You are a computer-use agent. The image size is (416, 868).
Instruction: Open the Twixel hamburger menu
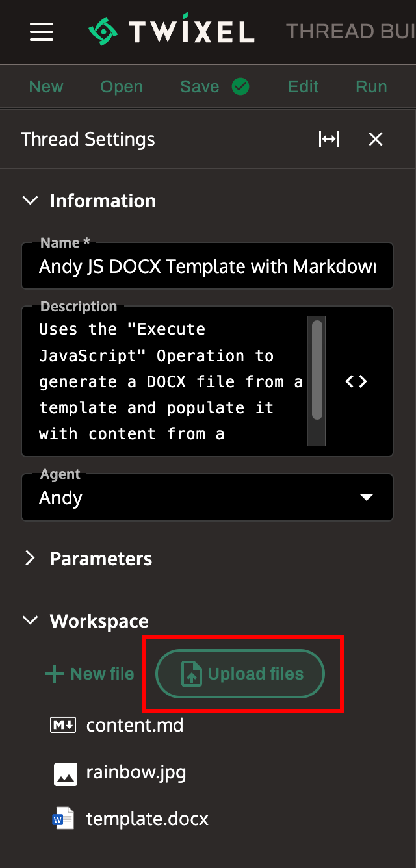[42, 31]
